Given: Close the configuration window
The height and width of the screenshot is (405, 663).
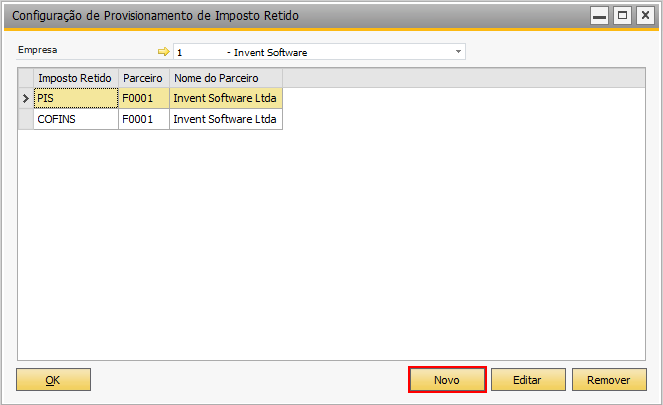Looking at the screenshot, I should click(x=645, y=16).
